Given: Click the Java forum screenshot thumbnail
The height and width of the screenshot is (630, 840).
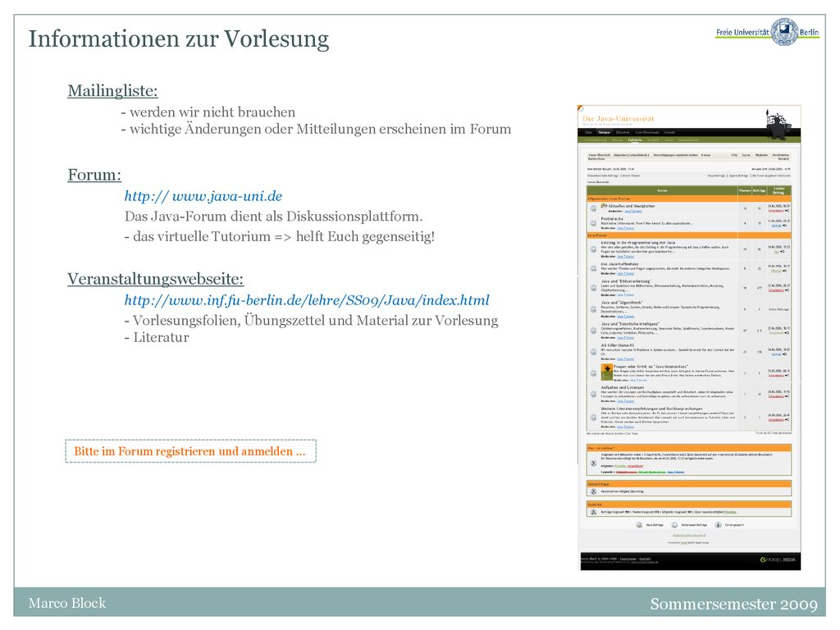Looking at the screenshot, I should pyautogui.click(x=690, y=337).
